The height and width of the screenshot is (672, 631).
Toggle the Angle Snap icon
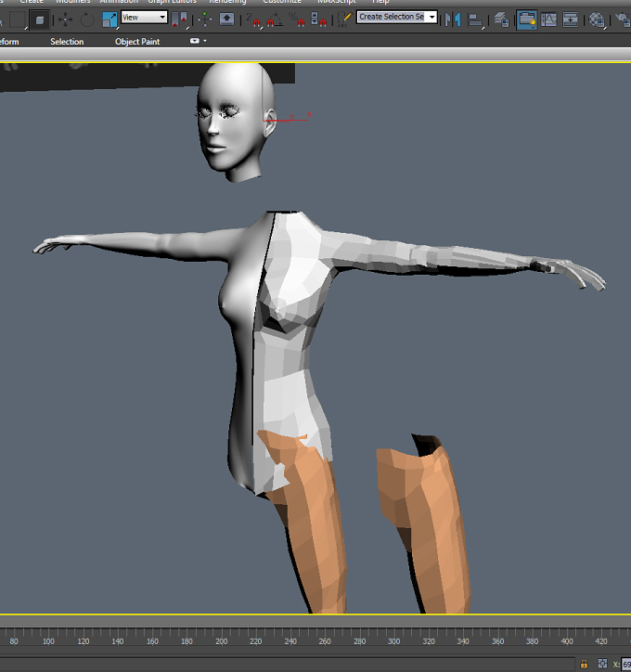[x=274, y=19]
